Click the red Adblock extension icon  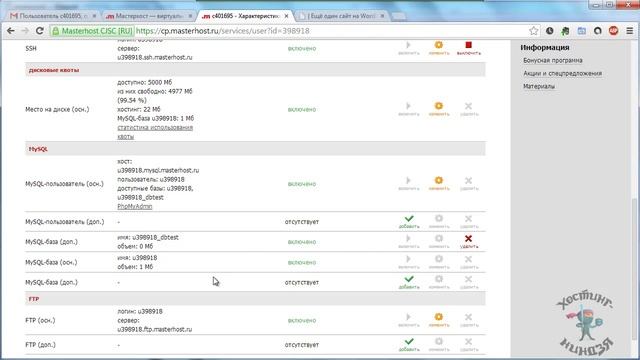(x=613, y=31)
